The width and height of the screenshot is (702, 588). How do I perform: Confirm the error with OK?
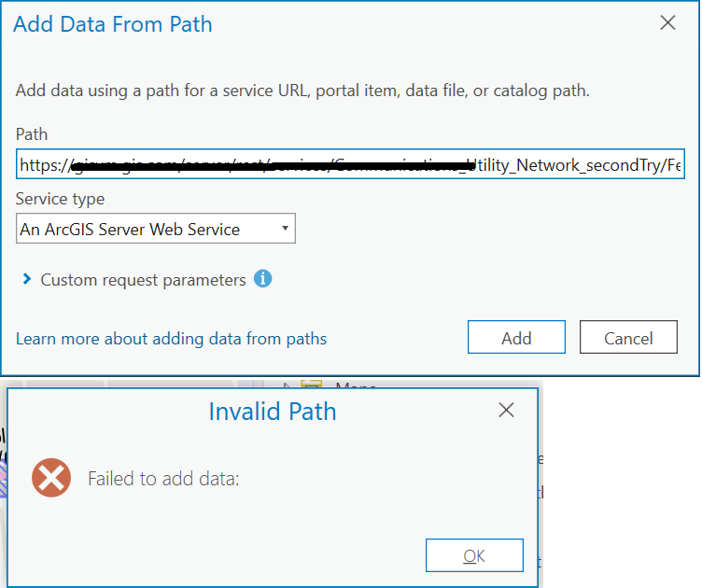474,556
